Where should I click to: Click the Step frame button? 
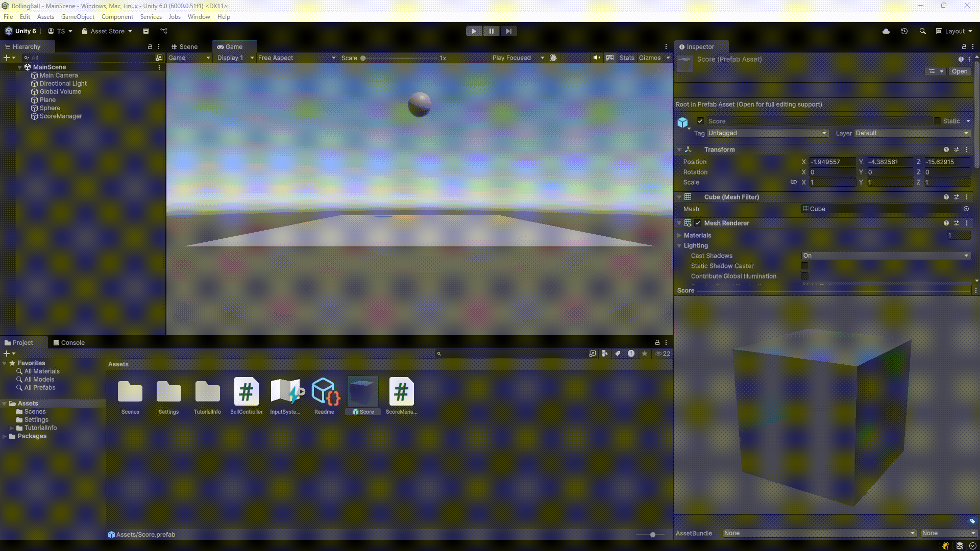coord(508,31)
